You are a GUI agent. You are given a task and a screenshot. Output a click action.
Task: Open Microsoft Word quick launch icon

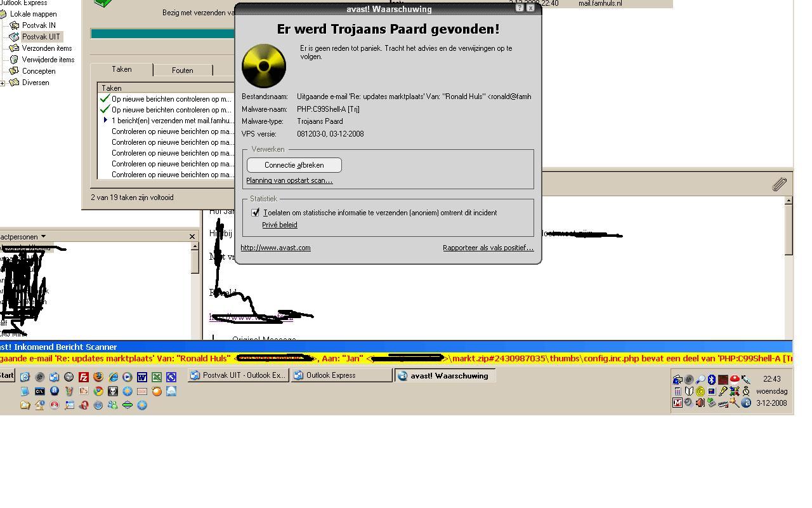(142, 377)
